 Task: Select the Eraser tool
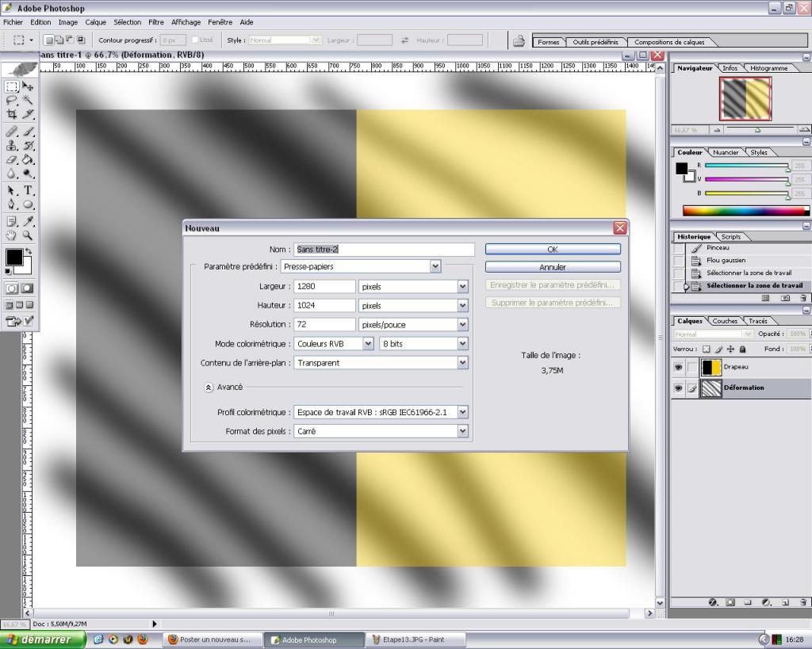tap(12, 159)
